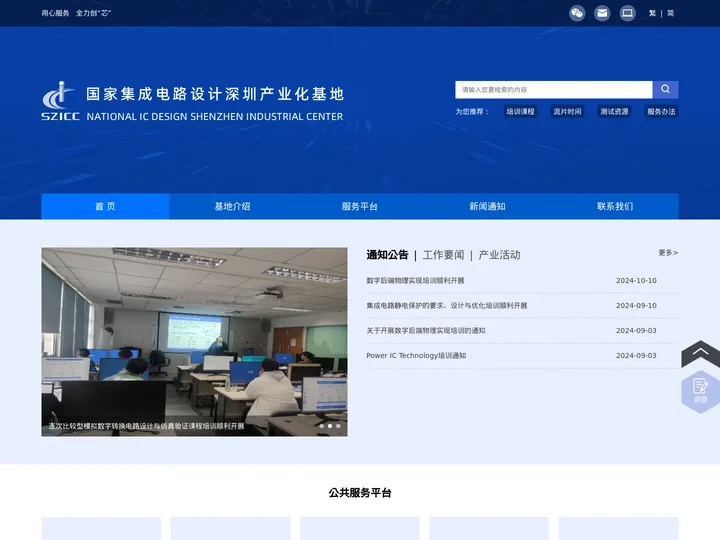
Task: Click the computer monitor icon in top bar
Action: pyautogui.click(x=627, y=13)
